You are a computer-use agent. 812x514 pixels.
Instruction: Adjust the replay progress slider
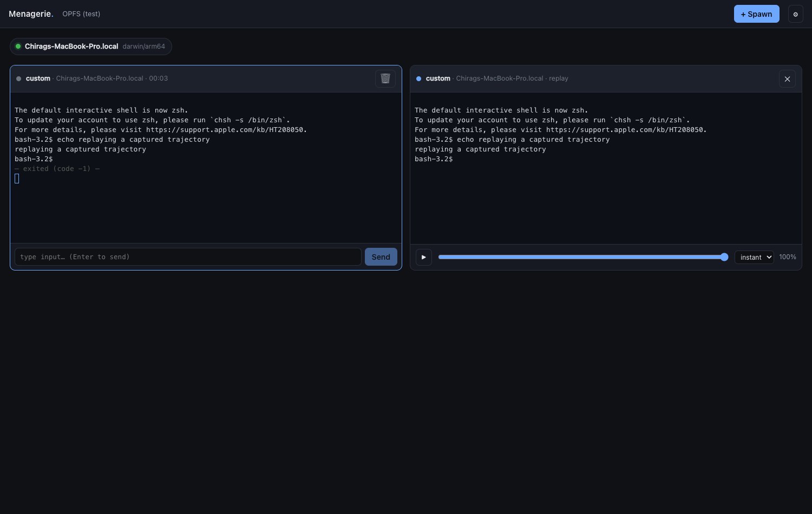pos(584,257)
